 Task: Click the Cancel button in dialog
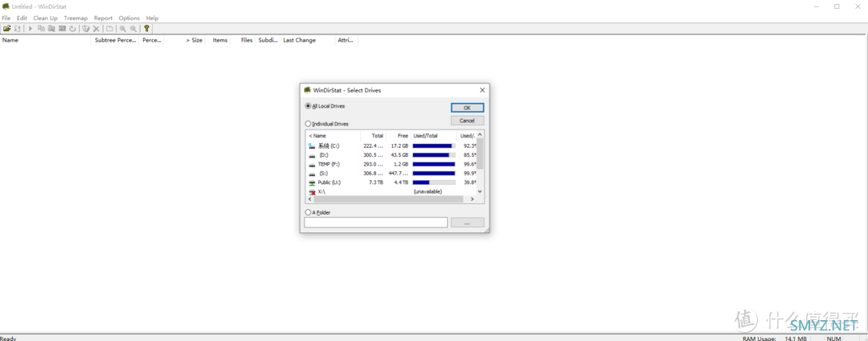coord(467,121)
